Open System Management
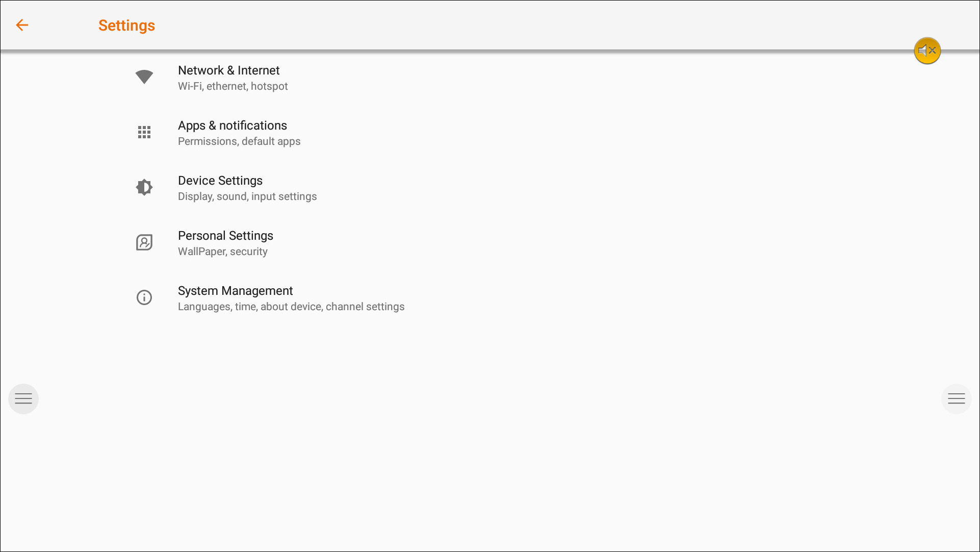Image resolution: width=980 pixels, height=552 pixels. pyautogui.click(x=235, y=291)
